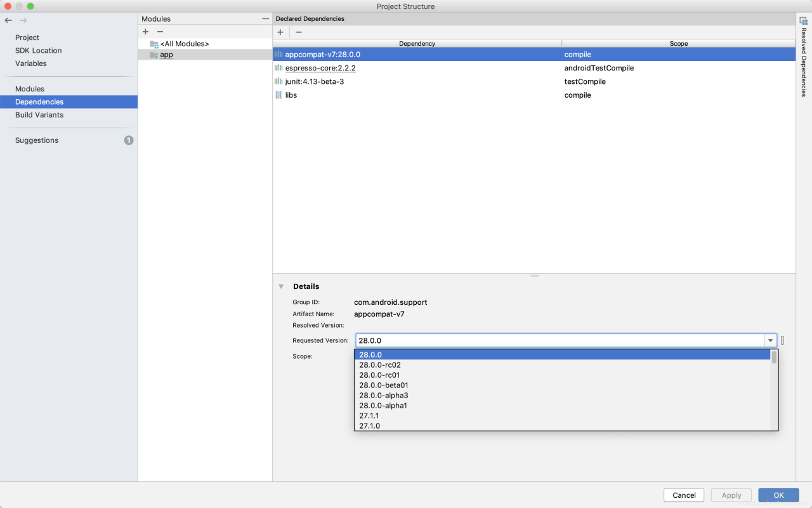The image size is (812, 508).
Task: Remove selected module with minus icon
Action: coord(160,32)
